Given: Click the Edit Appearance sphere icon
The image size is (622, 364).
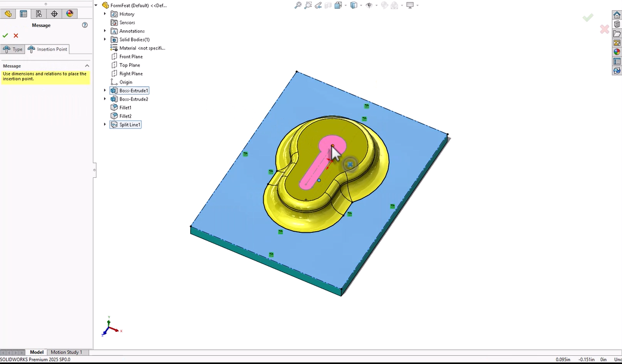Looking at the screenshot, I should coord(384,5).
